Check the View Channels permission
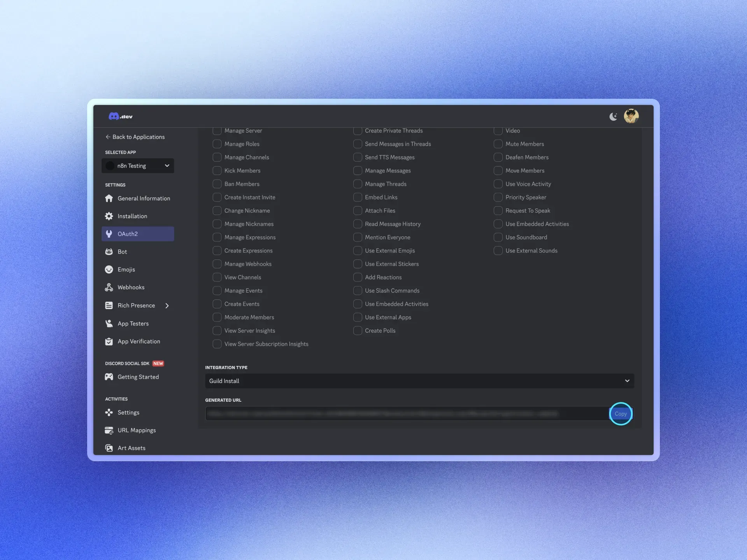The width and height of the screenshot is (747, 560). [x=217, y=277]
